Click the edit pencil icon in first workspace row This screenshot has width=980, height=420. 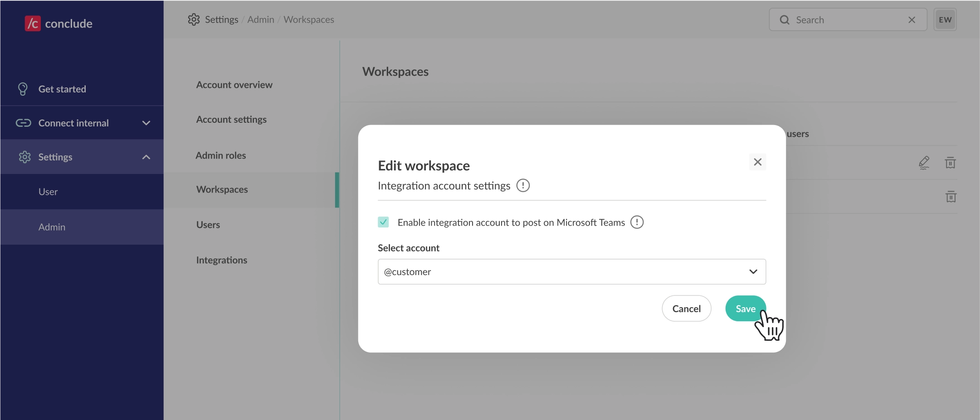click(x=924, y=163)
